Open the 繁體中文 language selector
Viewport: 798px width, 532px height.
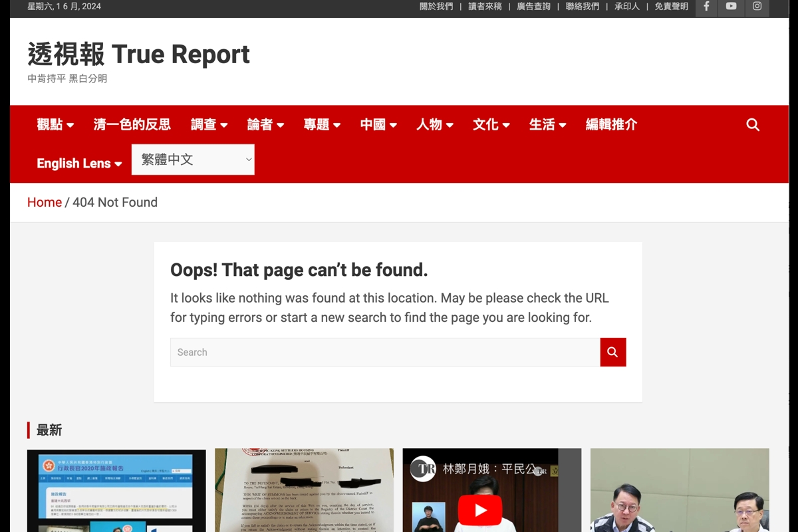coord(193,160)
